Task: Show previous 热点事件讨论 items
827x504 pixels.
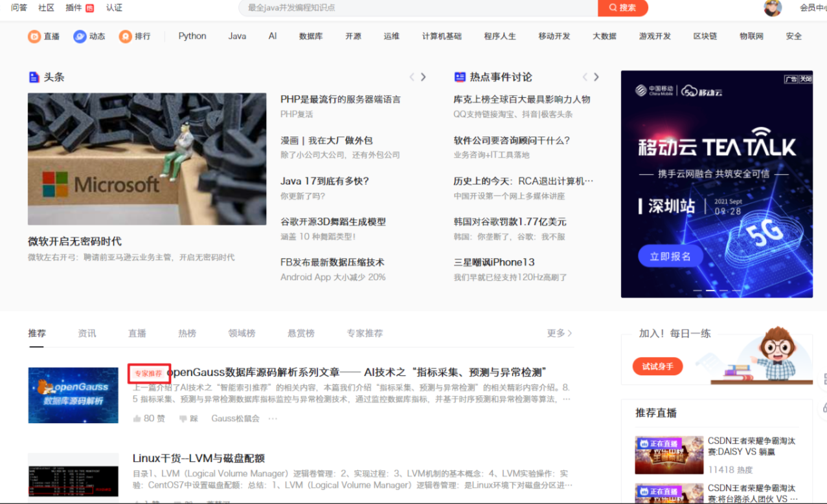Action: click(x=585, y=77)
